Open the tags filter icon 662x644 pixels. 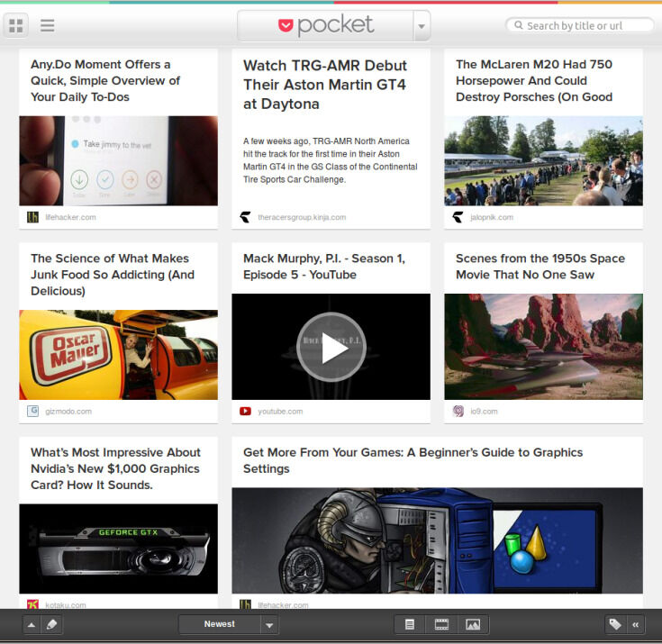point(615,624)
